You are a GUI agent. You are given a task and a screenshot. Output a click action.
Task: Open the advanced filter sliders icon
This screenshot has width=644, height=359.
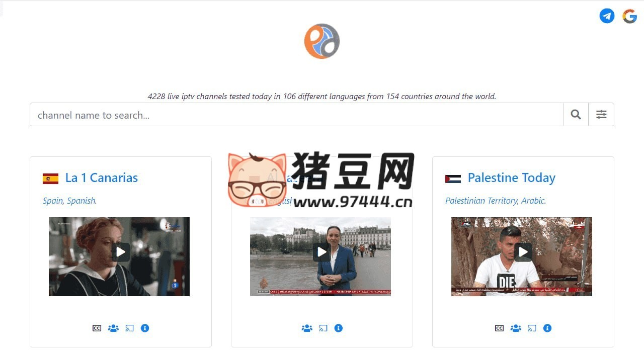click(601, 114)
